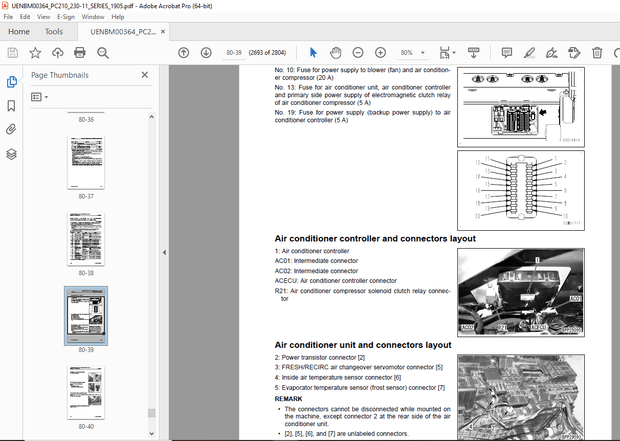Viewport: 620px width, 441px height.
Task: Upload the file with the cloud arrow icon
Action: [x=58, y=53]
